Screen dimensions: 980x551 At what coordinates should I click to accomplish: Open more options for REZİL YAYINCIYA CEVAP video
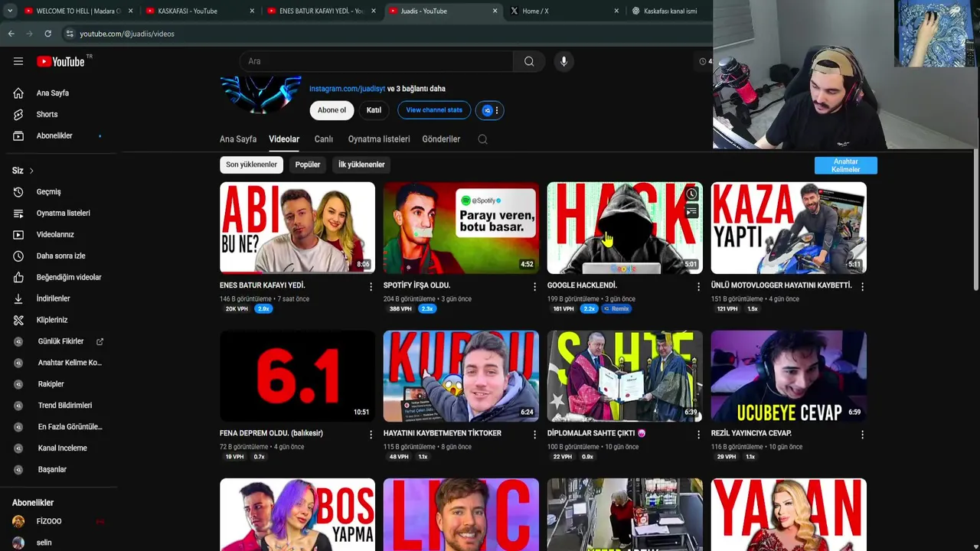point(862,434)
